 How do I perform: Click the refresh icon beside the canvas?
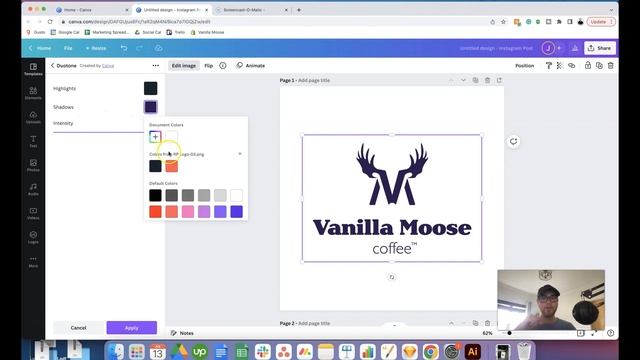(513, 142)
